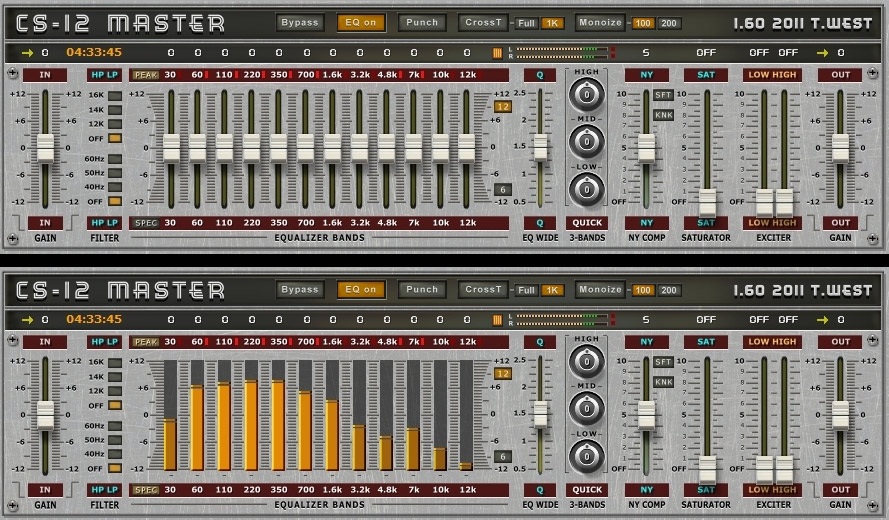Image resolution: width=889 pixels, height=520 pixels.
Task: Click QUICK 3-bands button in upper plugin
Action: coord(587,223)
